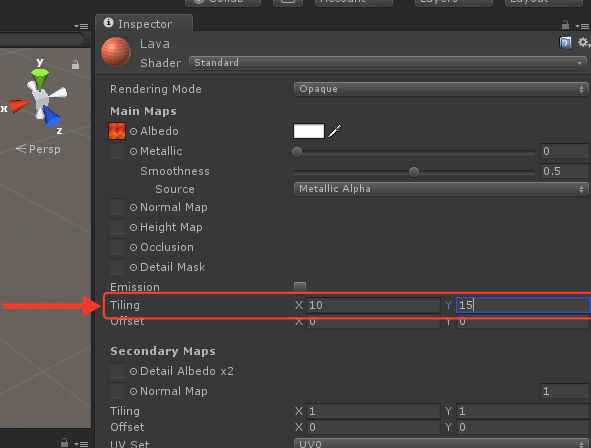Image resolution: width=591 pixels, height=448 pixels.
Task: Click the empty Height Map texture slot
Action: [x=117, y=227]
